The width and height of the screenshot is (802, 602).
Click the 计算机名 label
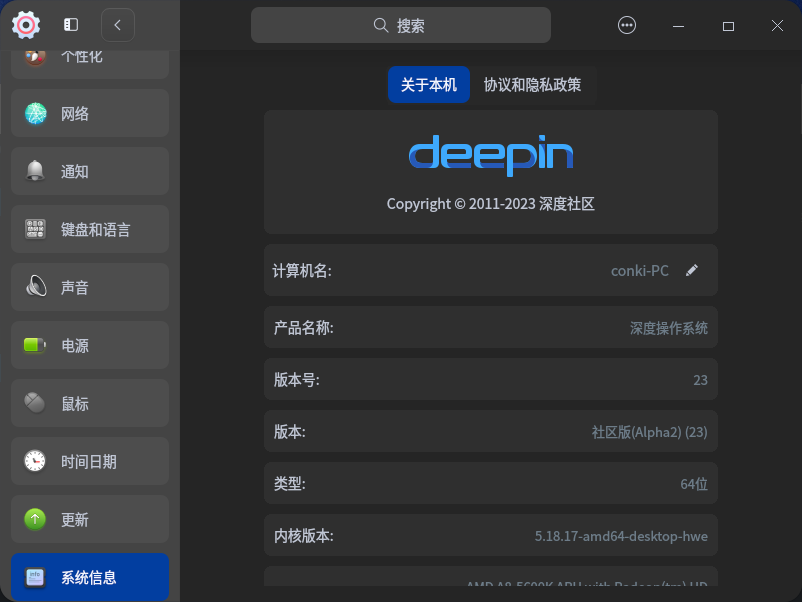click(302, 271)
